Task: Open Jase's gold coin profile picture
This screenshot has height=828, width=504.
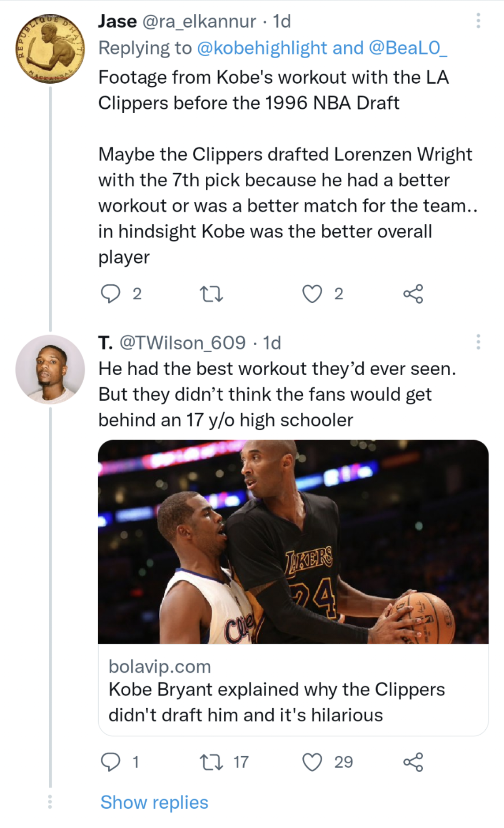Action: click(x=50, y=49)
